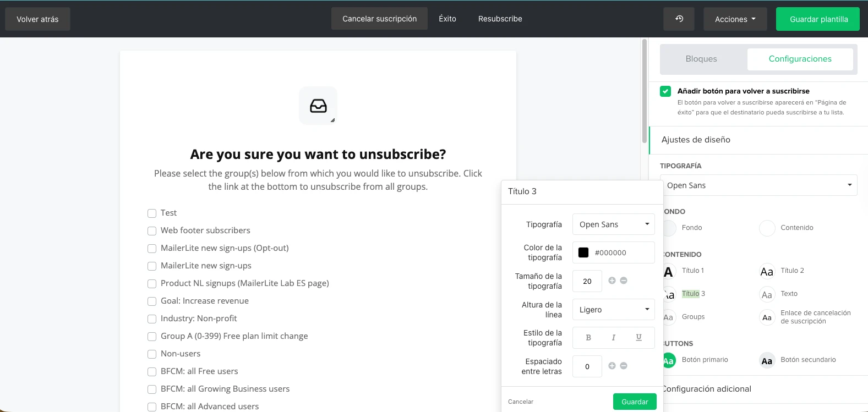Open Título 1 typography settings icon
This screenshot has width=868, height=412.
point(668,272)
